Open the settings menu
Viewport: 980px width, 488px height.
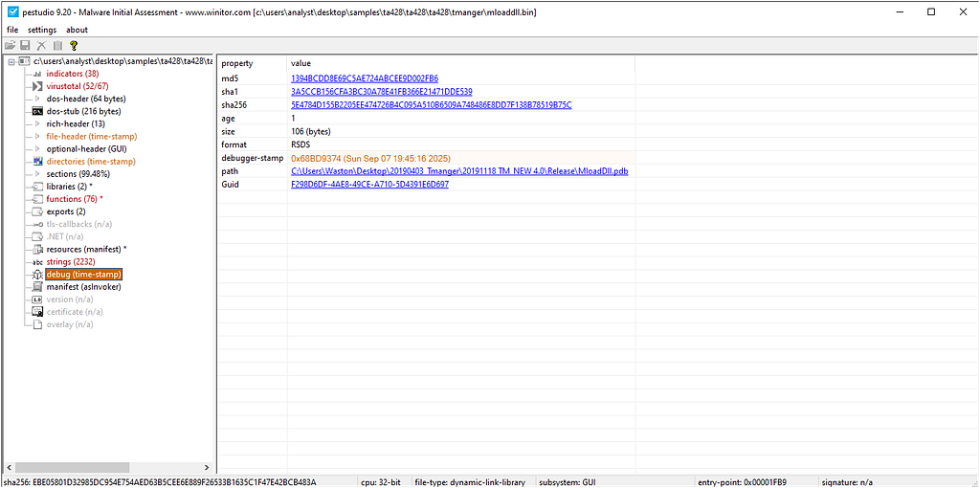click(x=42, y=30)
